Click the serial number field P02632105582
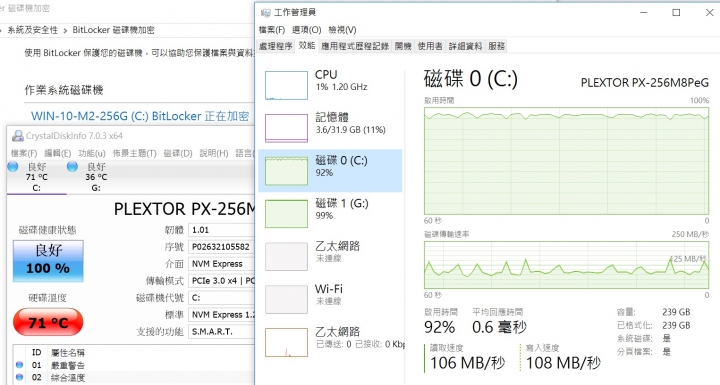Screen dimensions: 720x385 pyautogui.click(x=221, y=247)
